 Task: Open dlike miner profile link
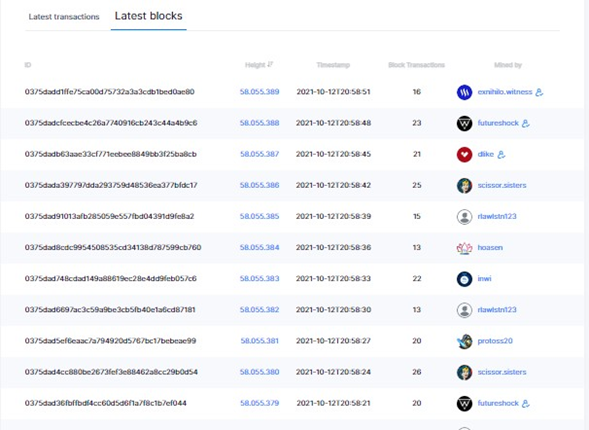point(486,154)
